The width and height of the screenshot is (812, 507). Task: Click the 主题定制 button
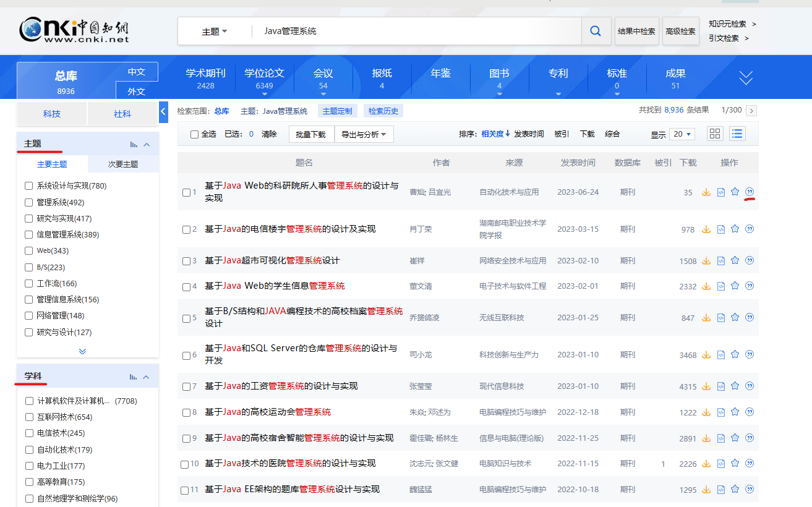coord(338,111)
